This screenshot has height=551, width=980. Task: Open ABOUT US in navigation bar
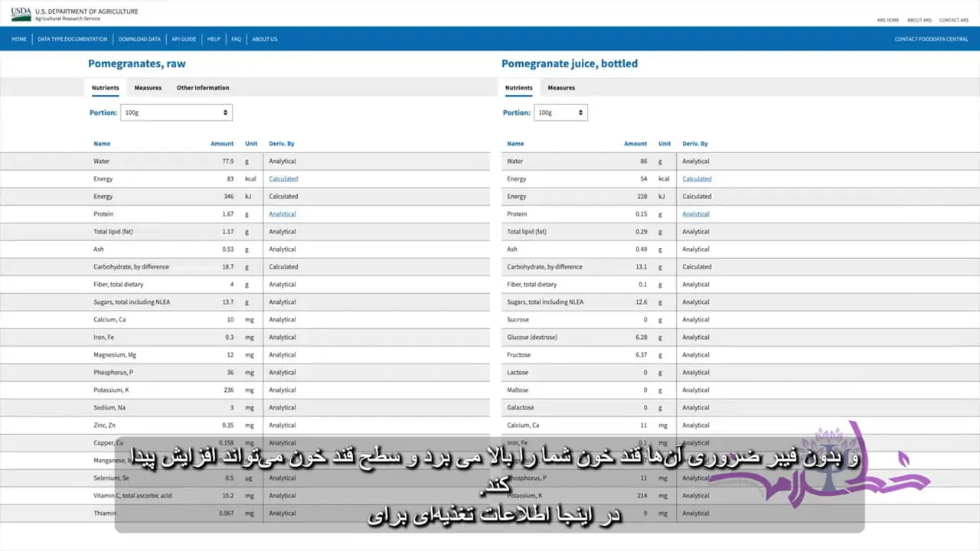click(x=265, y=39)
